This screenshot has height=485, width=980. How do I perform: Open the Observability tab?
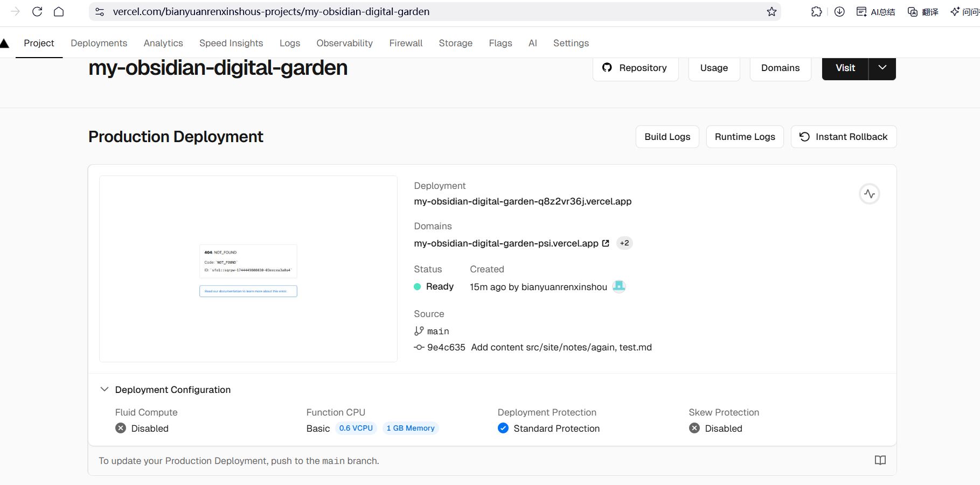(344, 43)
